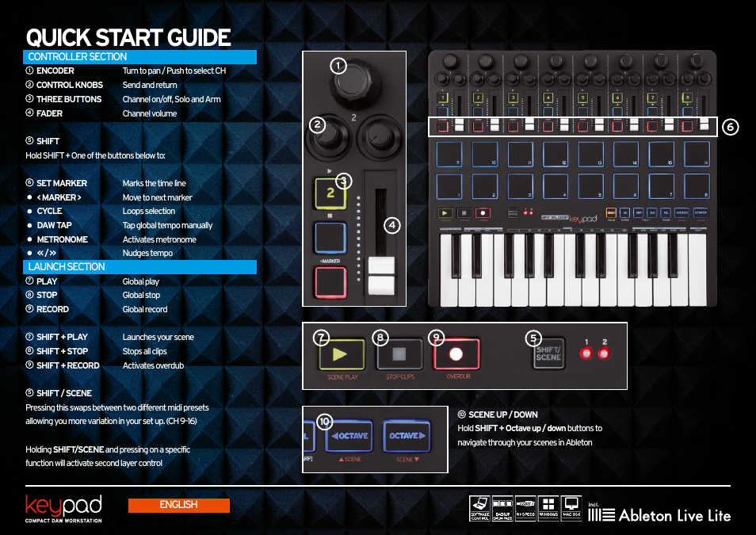Click the top-left encoder knob on the full keyboard

(450, 62)
